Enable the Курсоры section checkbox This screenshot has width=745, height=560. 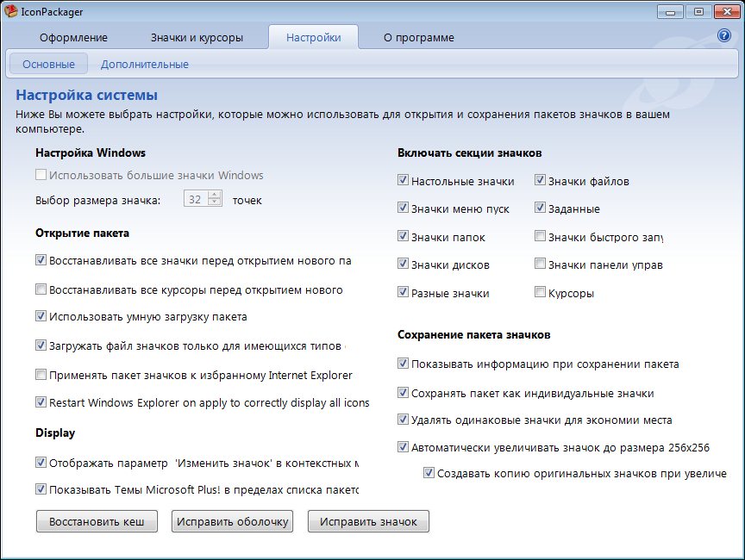tap(540, 293)
